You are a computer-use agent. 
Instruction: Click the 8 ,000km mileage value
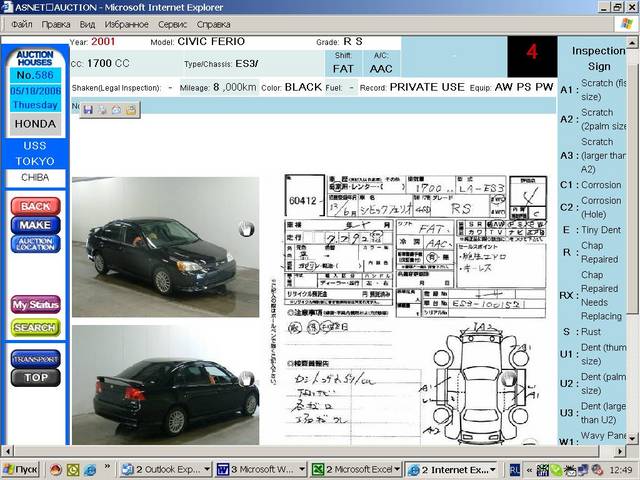[x=235, y=87]
